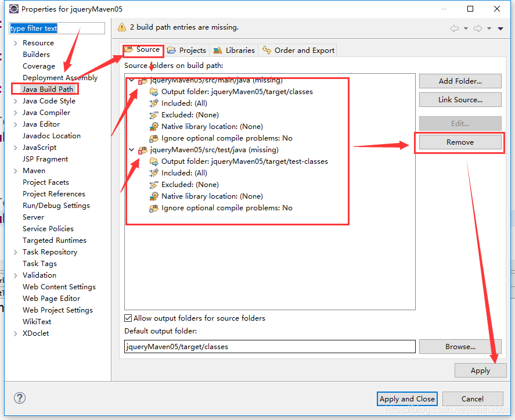Select output folder target/classes icon
515x420 pixels.
coord(154,92)
